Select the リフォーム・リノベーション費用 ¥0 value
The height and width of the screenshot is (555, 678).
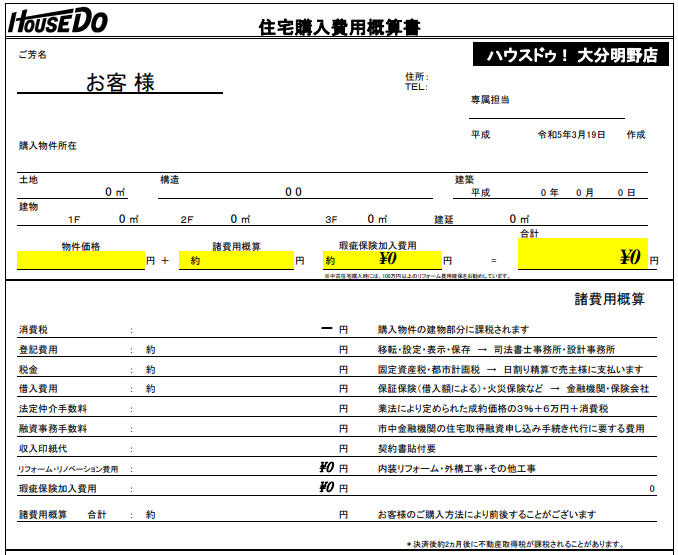[325, 467]
